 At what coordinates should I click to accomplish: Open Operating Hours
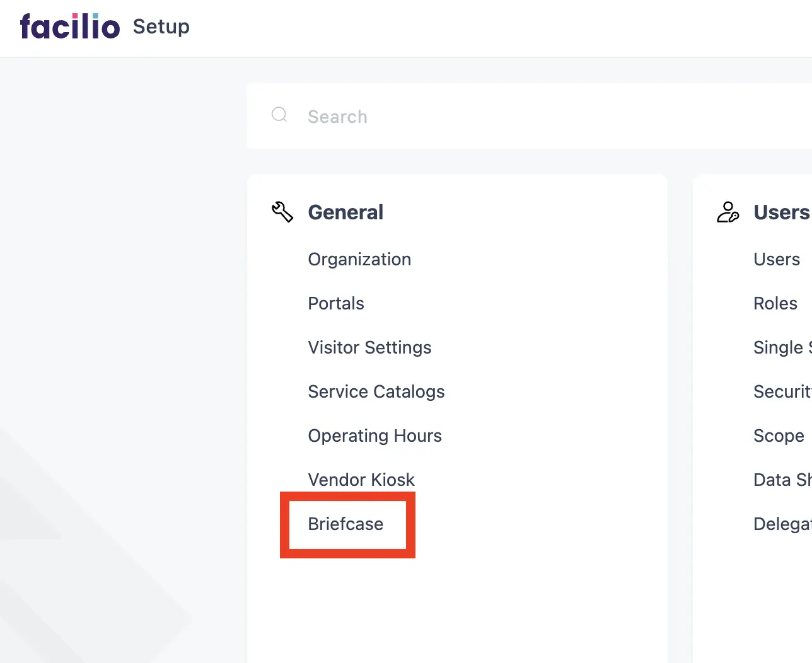(x=374, y=436)
